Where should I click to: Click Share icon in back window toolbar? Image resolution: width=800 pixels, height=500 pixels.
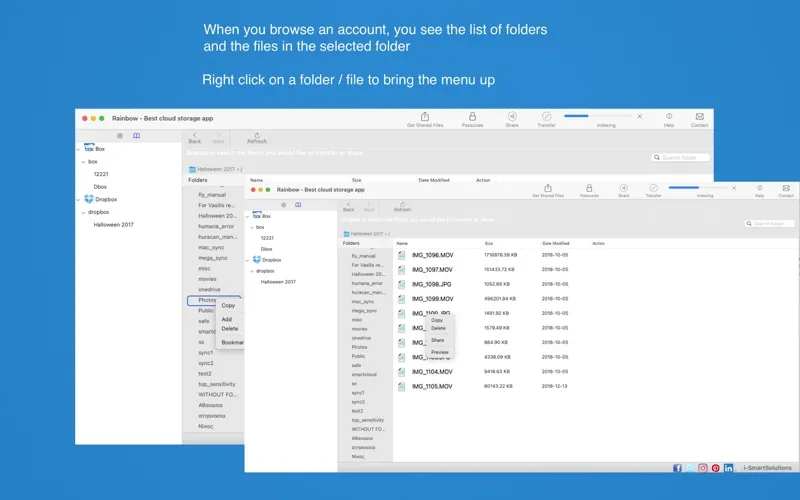pos(512,116)
